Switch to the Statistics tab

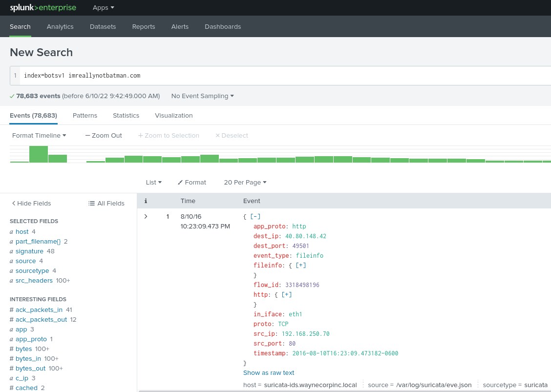tap(126, 116)
